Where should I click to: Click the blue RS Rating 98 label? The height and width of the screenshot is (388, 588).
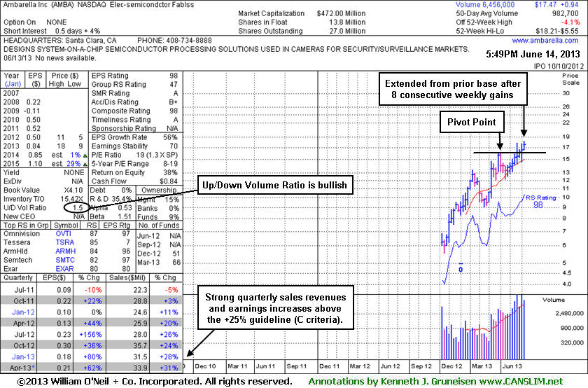540,201
